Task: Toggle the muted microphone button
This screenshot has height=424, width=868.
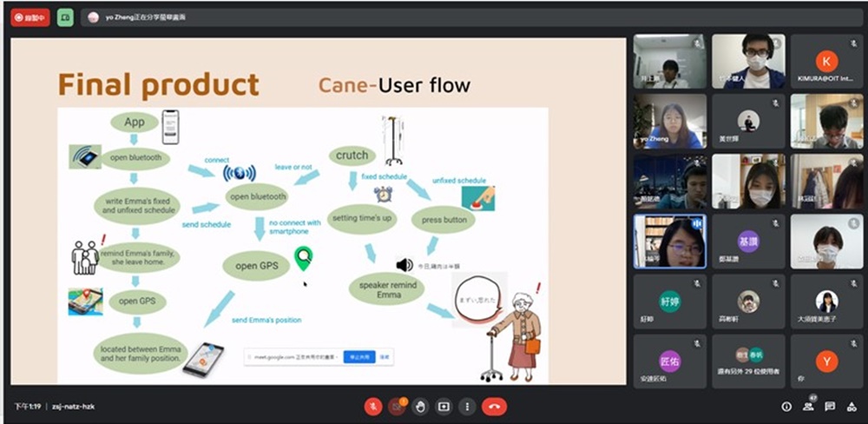Action: pyautogui.click(x=373, y=406)
